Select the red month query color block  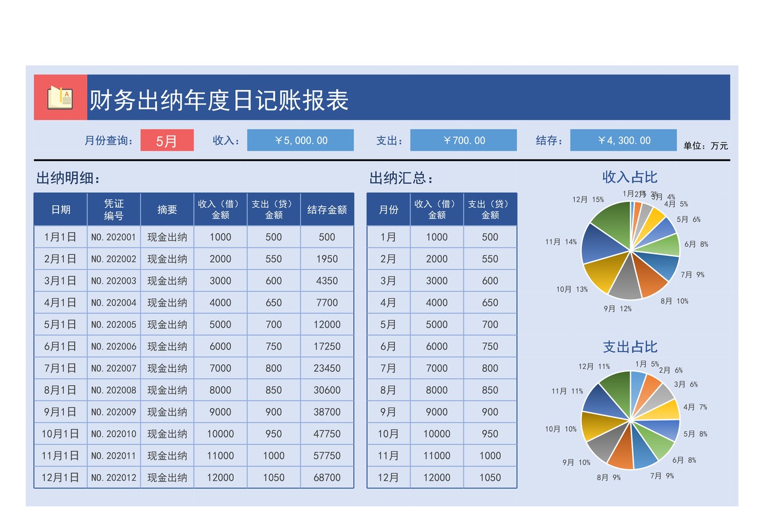coord(167,140)
